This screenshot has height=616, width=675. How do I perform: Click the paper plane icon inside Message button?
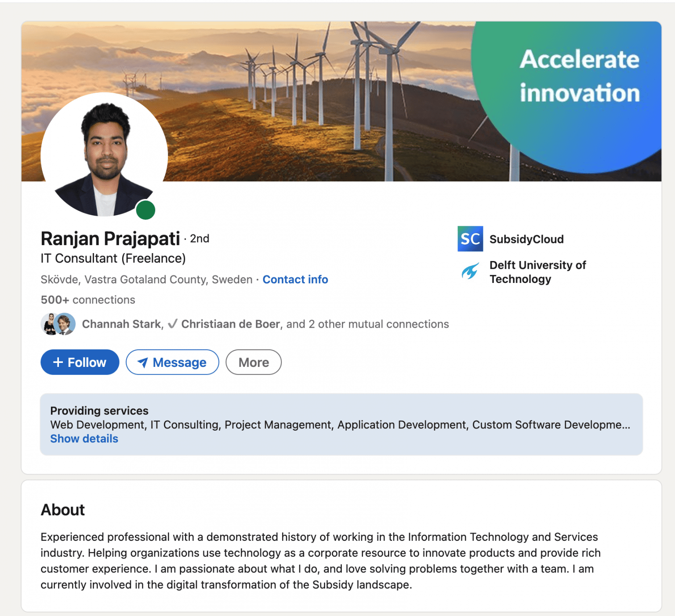point(143,362)
